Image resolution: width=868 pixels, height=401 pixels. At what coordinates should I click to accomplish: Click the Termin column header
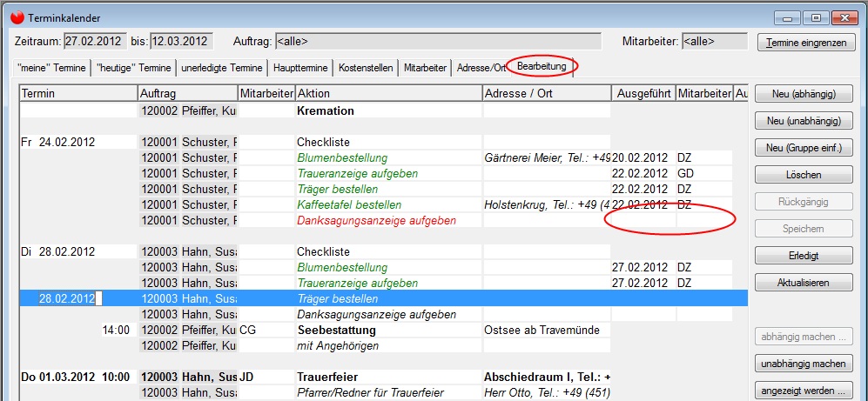point(78,94)
